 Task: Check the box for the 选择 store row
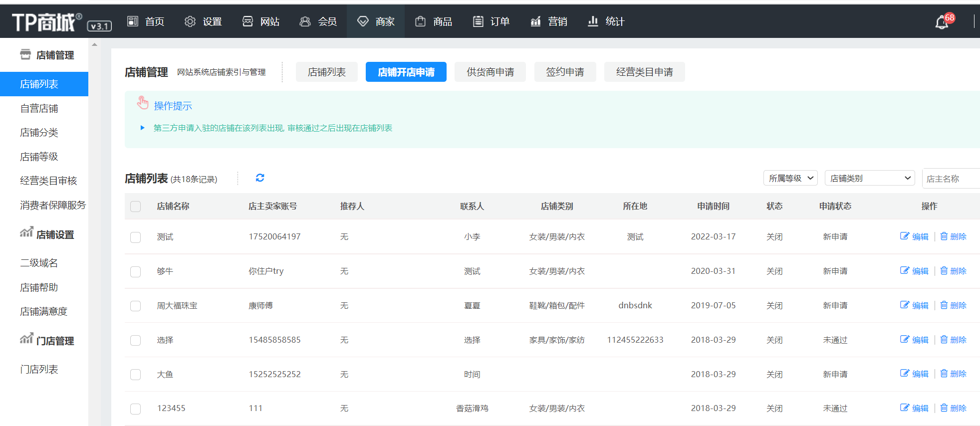click(x=135, y=340)
